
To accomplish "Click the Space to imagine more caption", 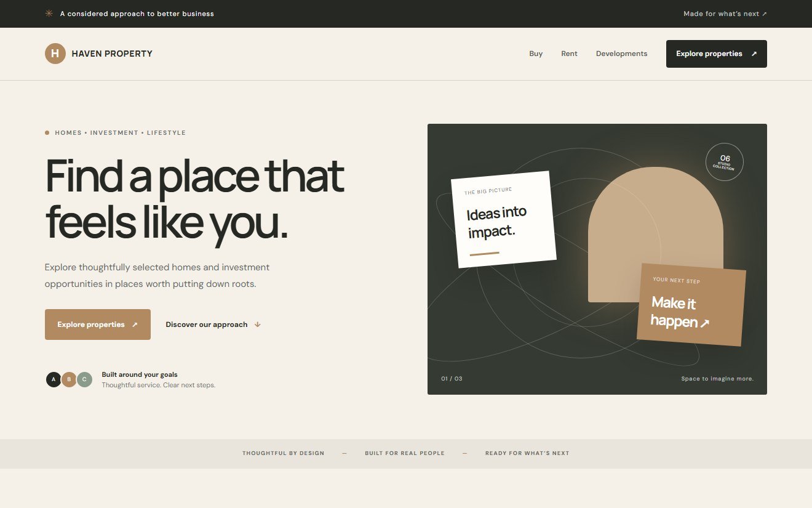I will coord(717,379).
